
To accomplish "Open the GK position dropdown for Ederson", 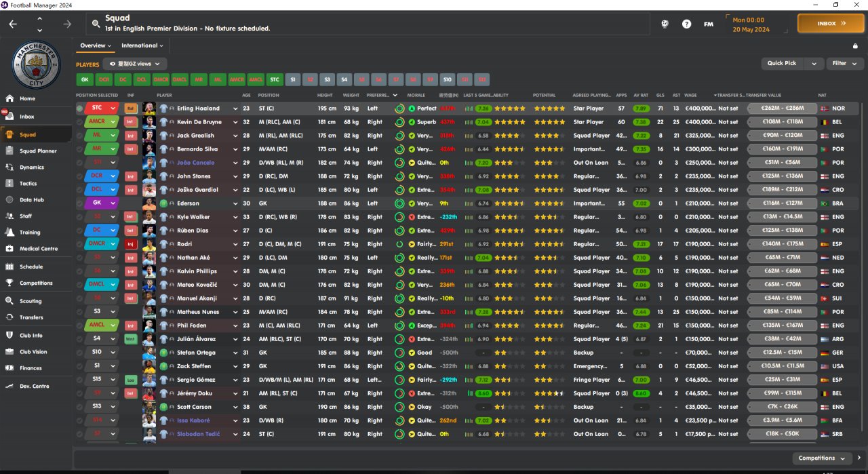I will coord(113,203).
